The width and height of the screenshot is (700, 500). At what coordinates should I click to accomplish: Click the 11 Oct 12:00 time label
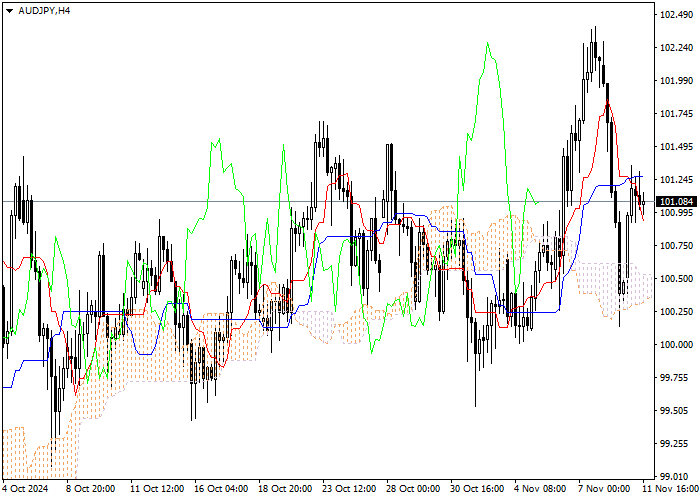coord(157,489)
